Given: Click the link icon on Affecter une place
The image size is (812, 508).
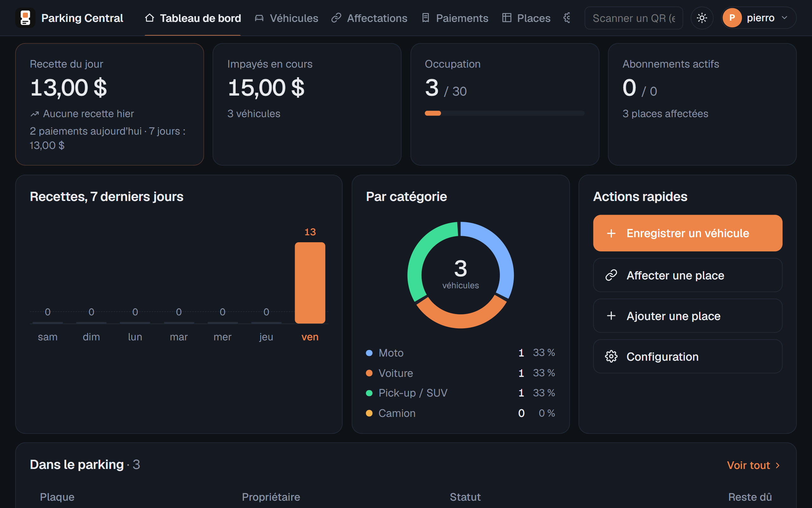Looking at the screenshot, I should [611, 275].
